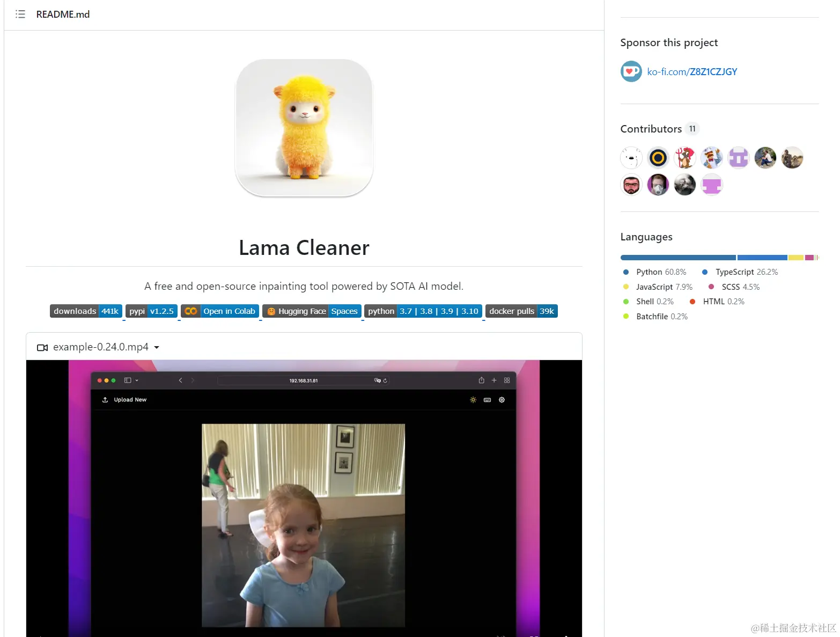Click Upload New in the demo video

[124, 400]
